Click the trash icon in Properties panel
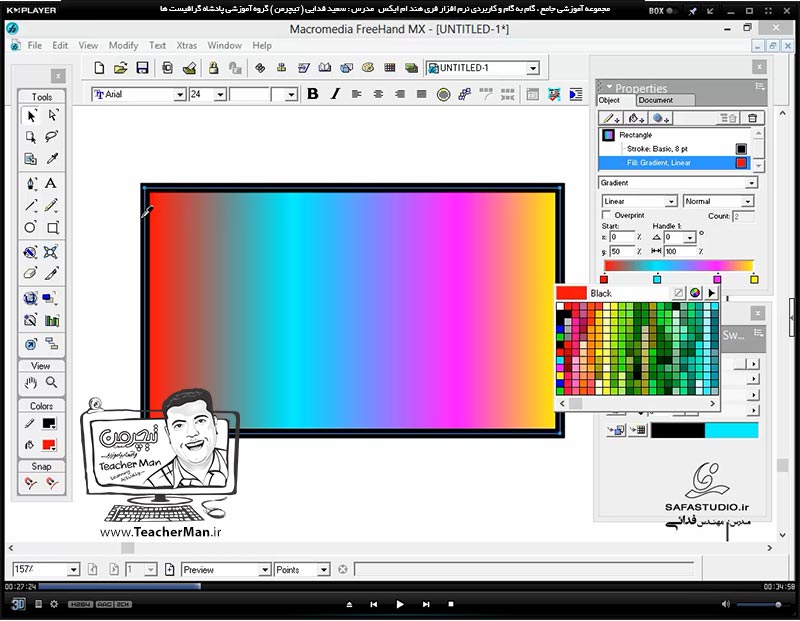Screen dimensions: 800x621 [753, 118]
